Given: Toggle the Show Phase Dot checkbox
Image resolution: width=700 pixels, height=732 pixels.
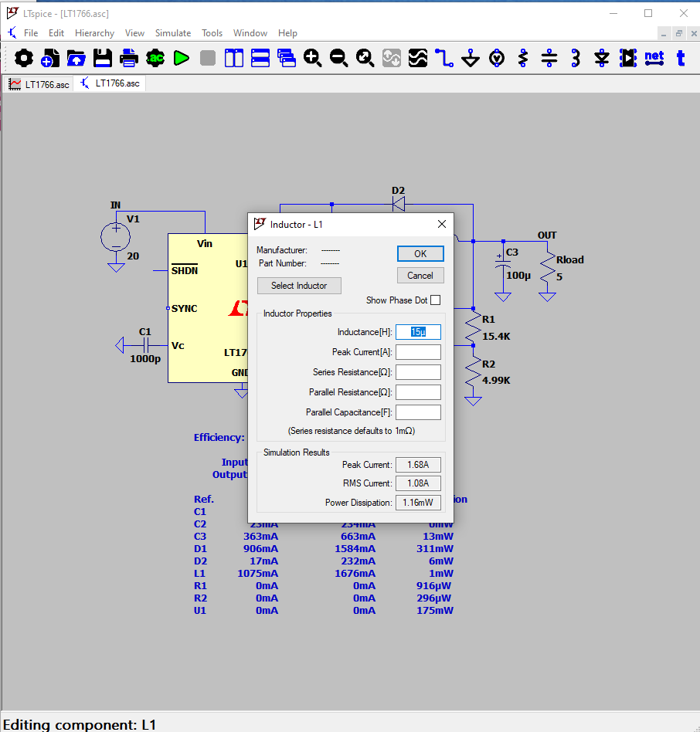Looking at the screenshot, I should [x=436, y=300].
